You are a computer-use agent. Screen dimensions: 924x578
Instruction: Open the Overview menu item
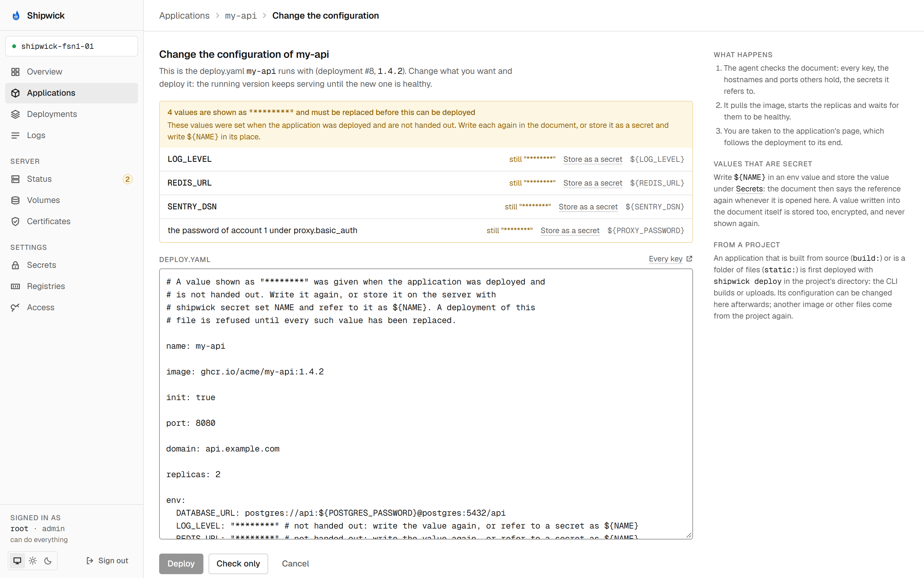[x=72, y=72]
